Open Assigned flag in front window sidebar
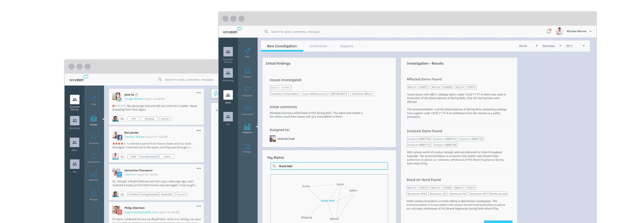644x223 pixels. (247, 92)
